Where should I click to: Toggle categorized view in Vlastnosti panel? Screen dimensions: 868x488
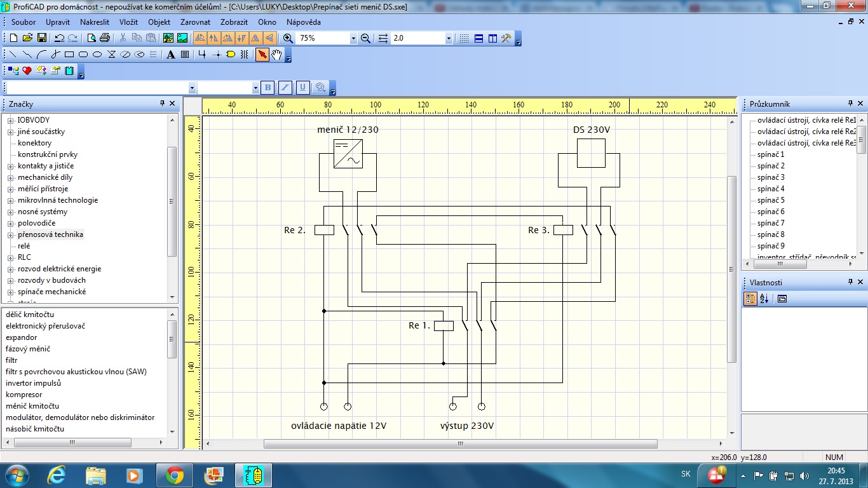tap(750, 299)
